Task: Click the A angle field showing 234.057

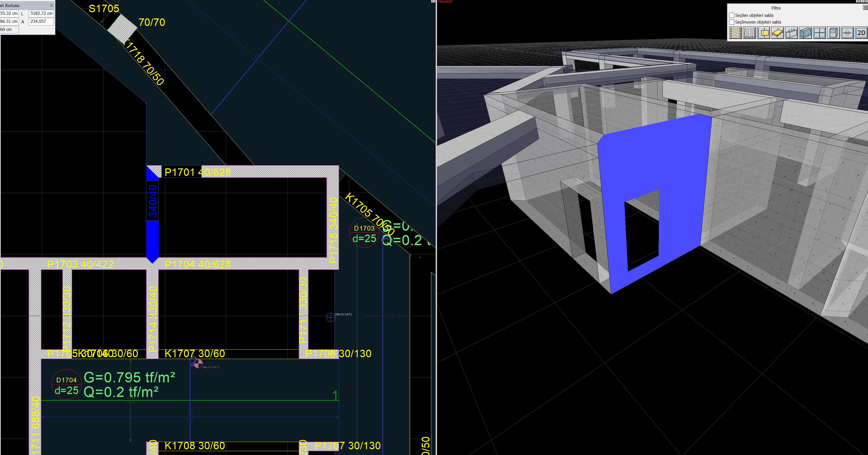Action: 41,21
